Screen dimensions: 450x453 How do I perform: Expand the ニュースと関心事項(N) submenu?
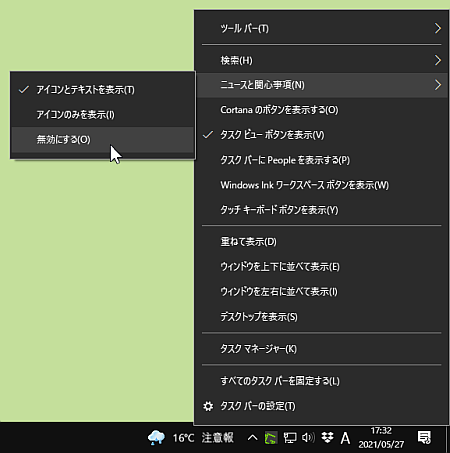coord(322,85)
